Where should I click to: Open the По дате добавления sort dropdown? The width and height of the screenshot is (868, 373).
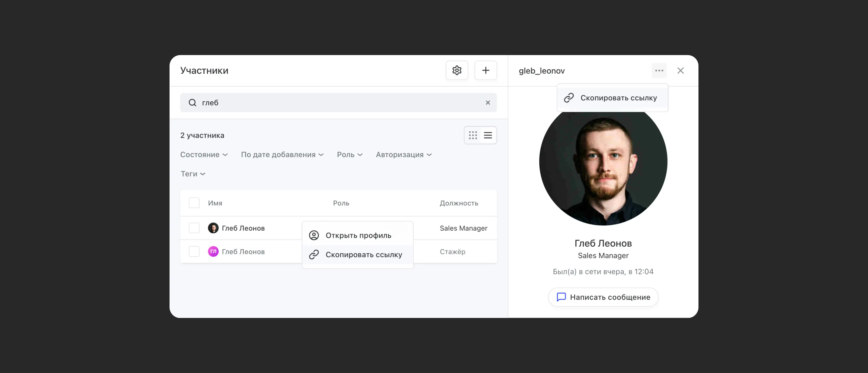[x=282, y=155]
